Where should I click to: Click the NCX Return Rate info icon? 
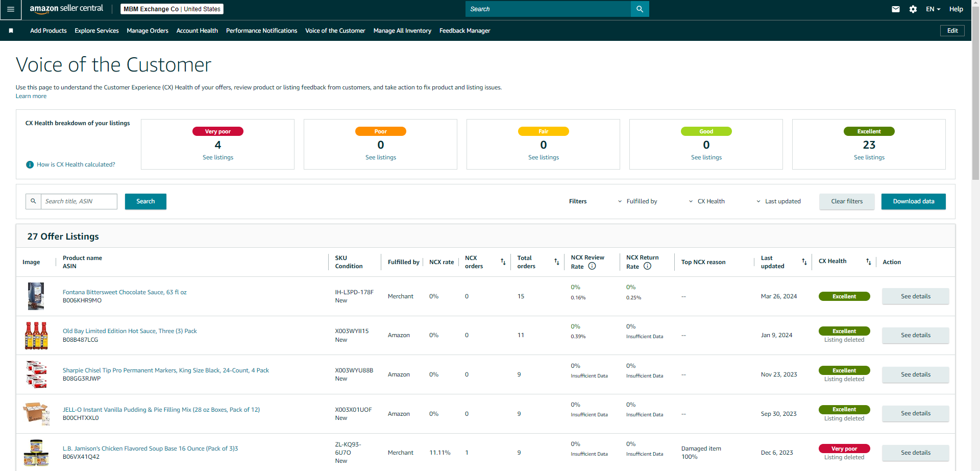647,266
